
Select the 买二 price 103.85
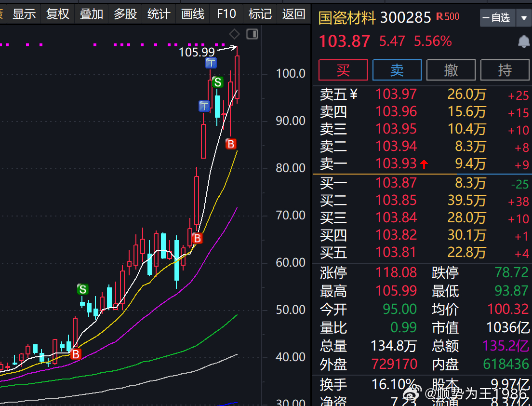(396, 200)
